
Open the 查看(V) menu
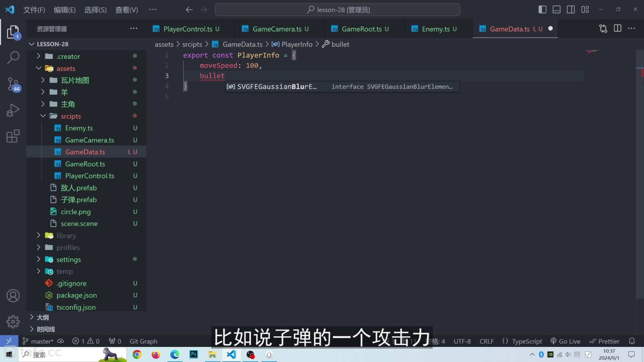point(126,10)
